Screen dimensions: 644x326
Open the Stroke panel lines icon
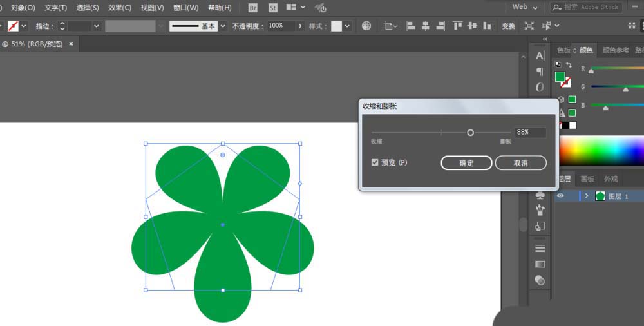(540, 248)
